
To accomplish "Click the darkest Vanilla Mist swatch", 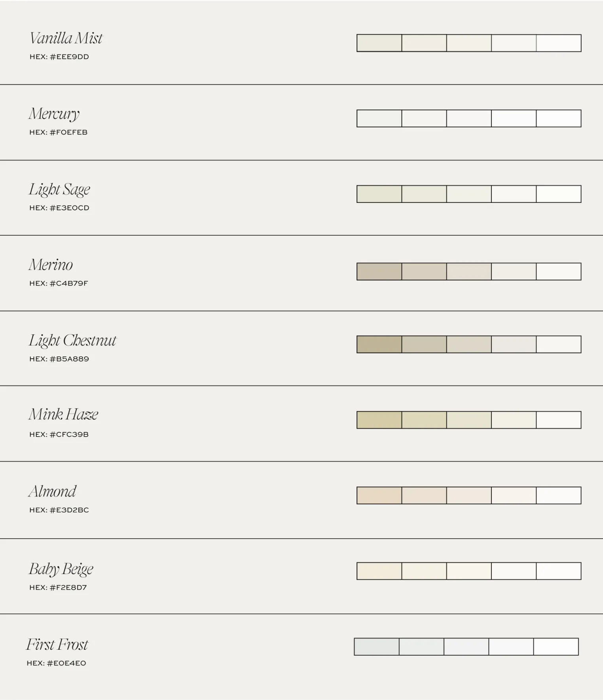I will (379, 43).
